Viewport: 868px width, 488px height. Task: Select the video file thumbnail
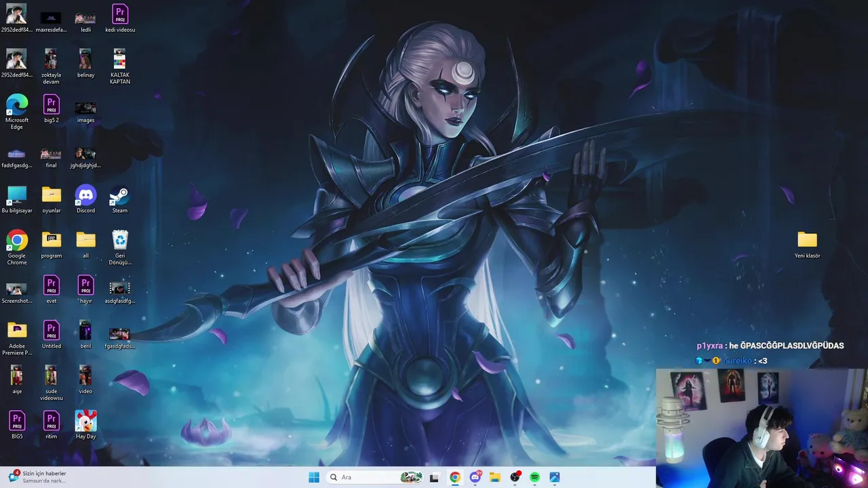tap(85, 380)
